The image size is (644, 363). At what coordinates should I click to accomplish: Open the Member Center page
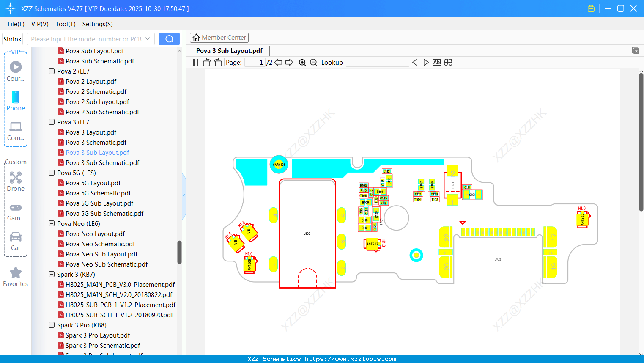219,37
